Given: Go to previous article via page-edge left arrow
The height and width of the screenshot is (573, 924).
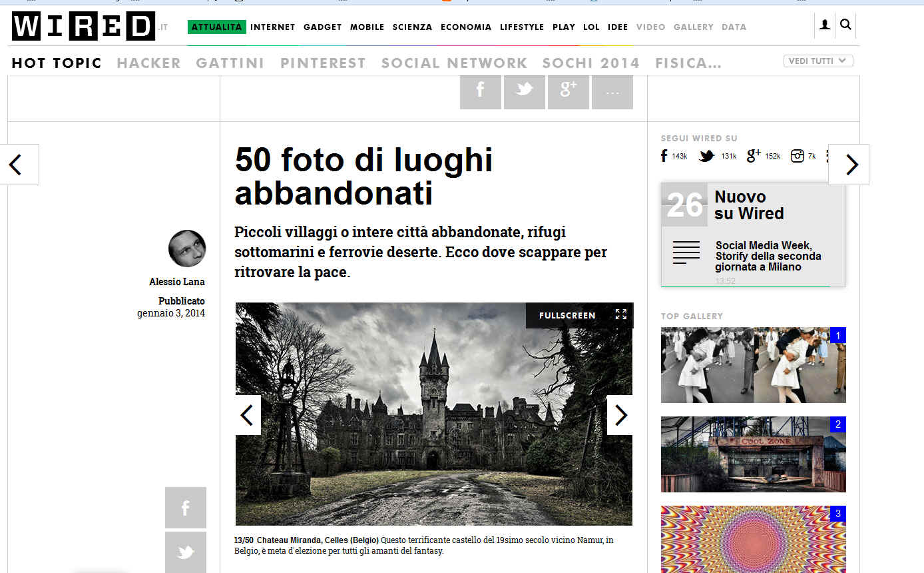Looking at the screenshot, I should (x=19, y=165).
